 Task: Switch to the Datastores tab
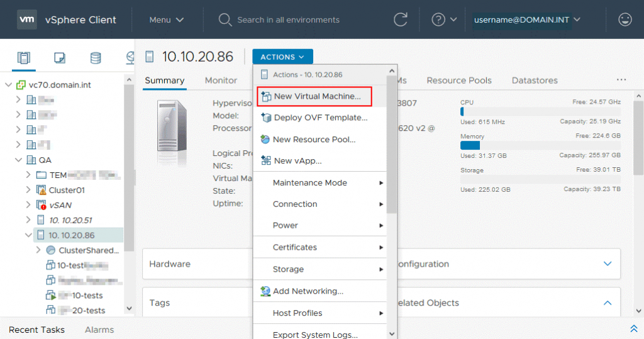coord(535,81)
